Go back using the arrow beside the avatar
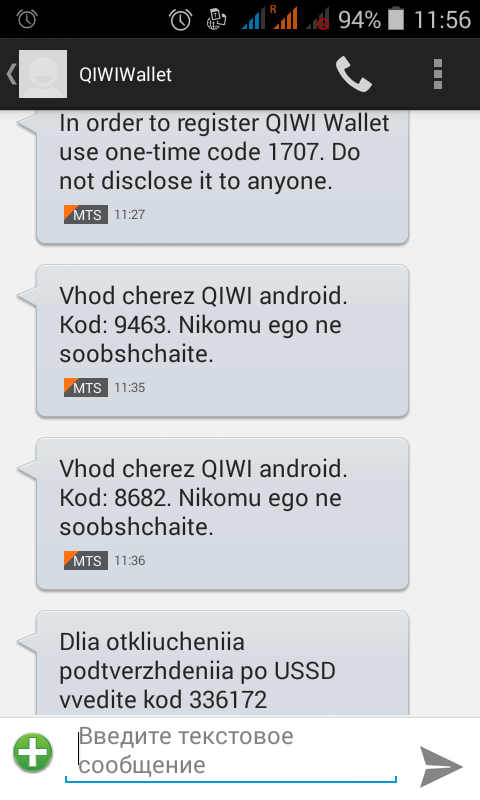480x800 pixels. (11, 74)
